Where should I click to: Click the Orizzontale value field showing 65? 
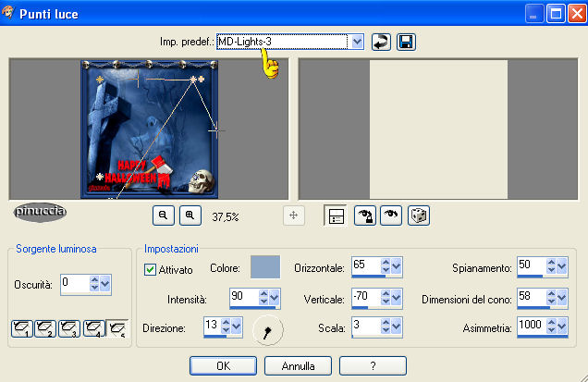(x=366, y=265)
